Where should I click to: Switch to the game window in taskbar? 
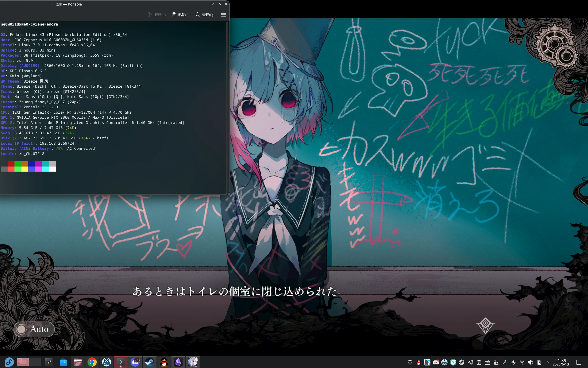tap(193, 362)
